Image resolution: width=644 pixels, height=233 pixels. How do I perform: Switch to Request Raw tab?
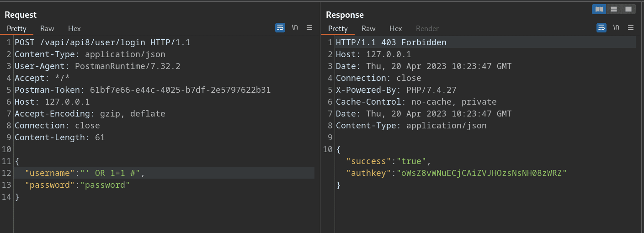coord(47,28)
